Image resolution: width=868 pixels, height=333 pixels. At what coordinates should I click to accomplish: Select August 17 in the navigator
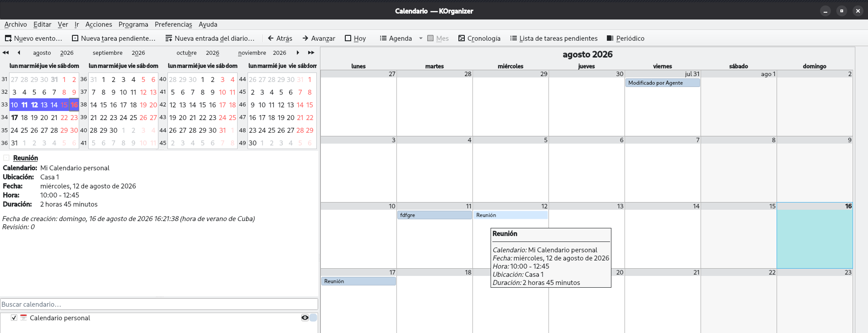point(14,117)
